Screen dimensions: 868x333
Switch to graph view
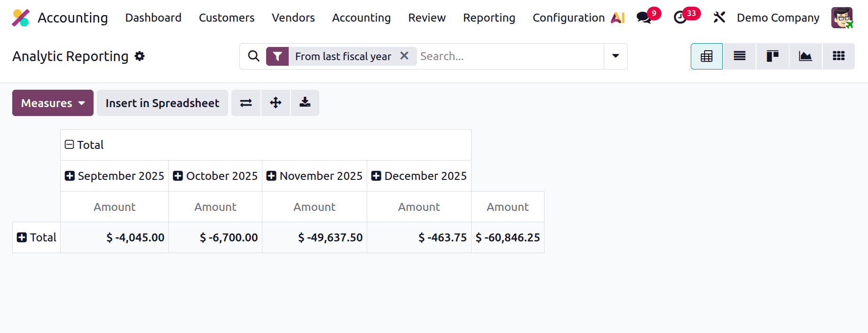(x=805, y=56)
